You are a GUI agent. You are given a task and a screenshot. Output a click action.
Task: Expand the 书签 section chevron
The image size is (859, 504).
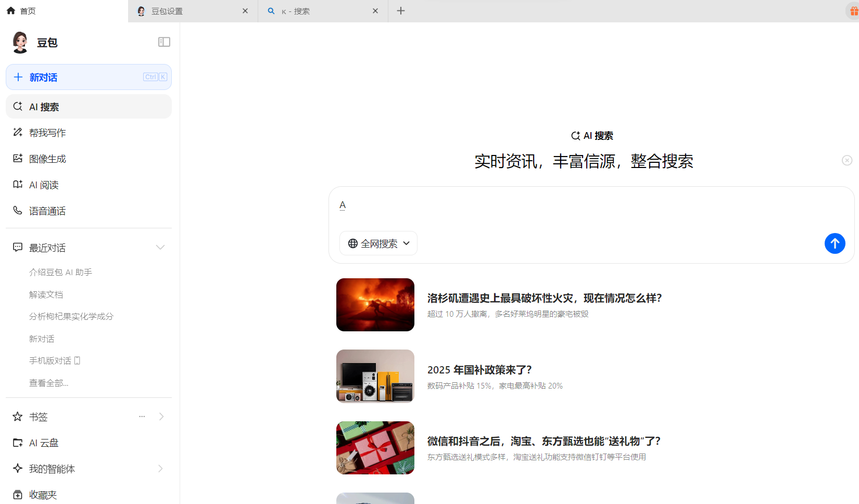tap(161, 416)
